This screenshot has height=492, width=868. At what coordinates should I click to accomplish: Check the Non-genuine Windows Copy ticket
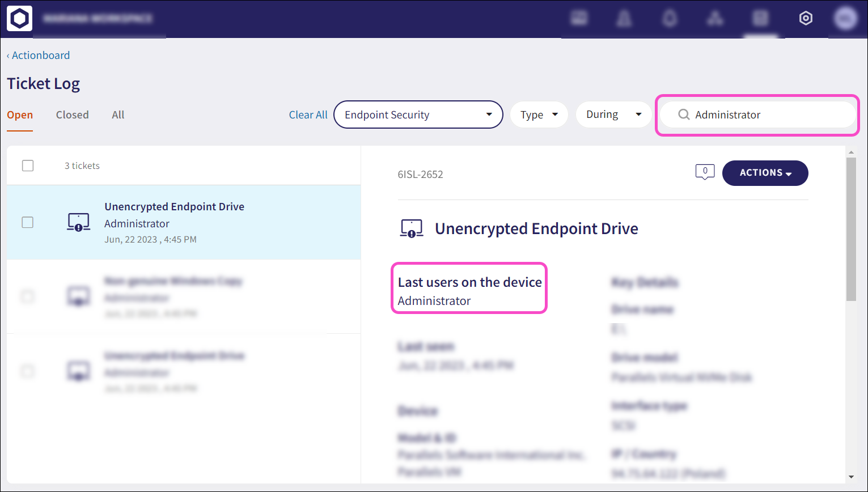click(28, 296)
